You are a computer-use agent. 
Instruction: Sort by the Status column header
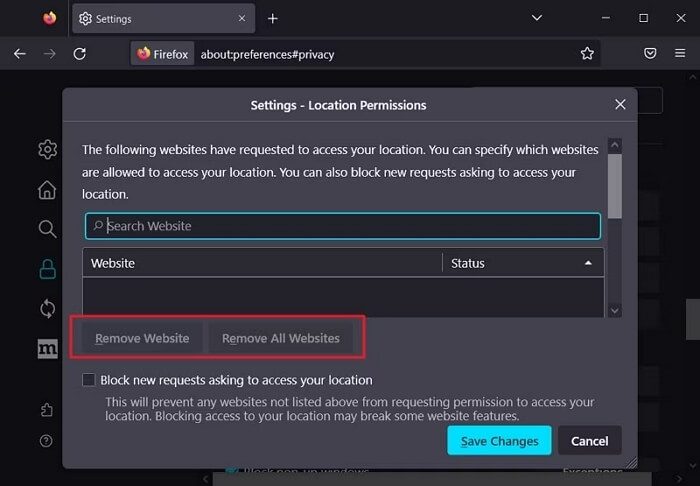click(x=523, y=263)
